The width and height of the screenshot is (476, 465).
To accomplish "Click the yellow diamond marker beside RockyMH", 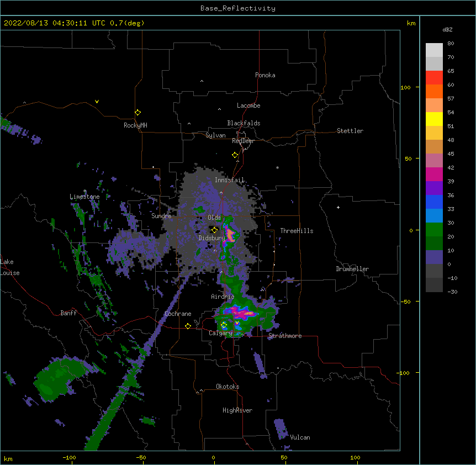I will (x=137, y=113).
